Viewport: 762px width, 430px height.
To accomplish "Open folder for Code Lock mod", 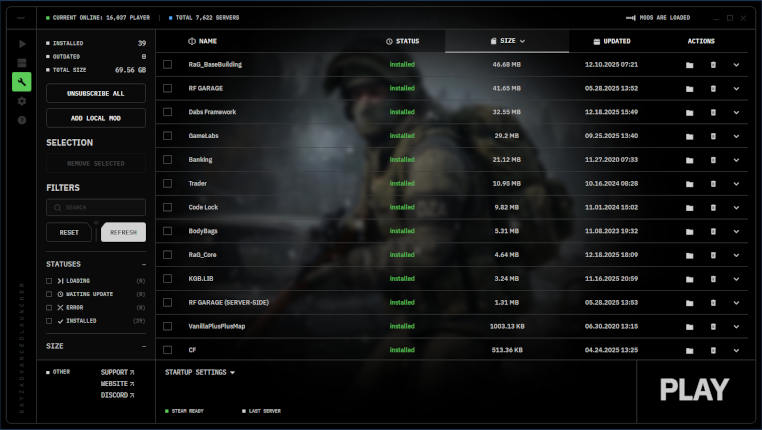I will (689, 208).
